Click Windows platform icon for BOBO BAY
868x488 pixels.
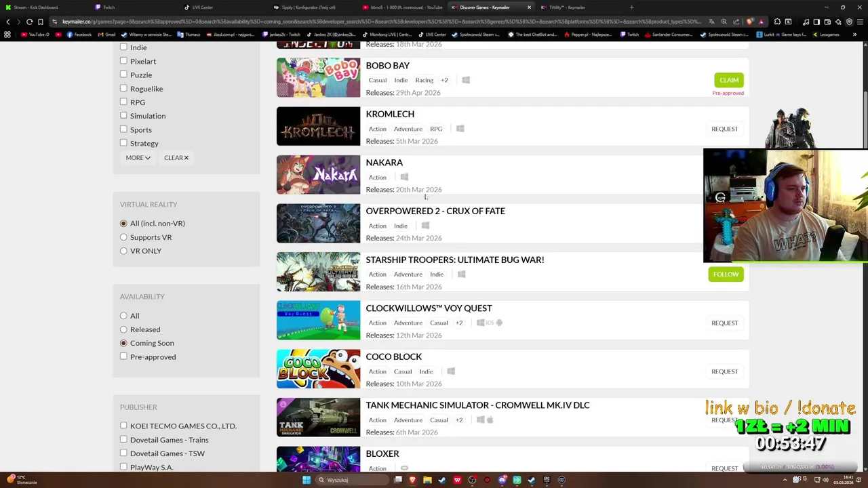coord(466,80)
